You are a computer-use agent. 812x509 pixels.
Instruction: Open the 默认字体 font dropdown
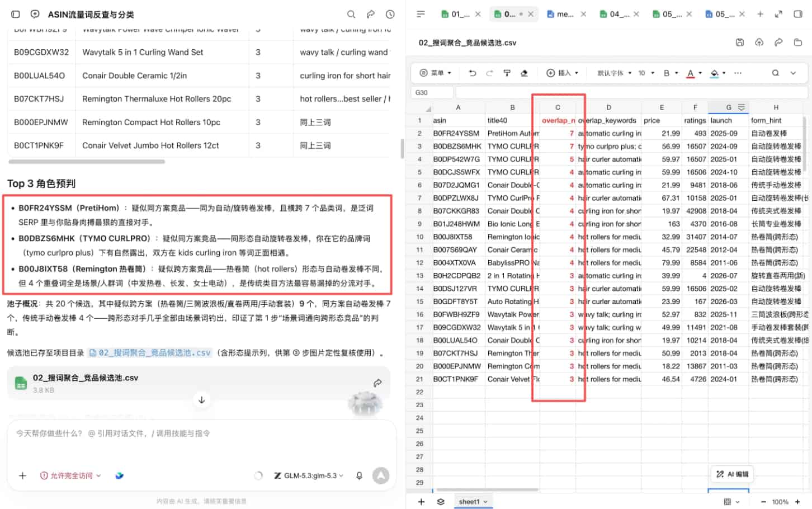pos(614,73)
